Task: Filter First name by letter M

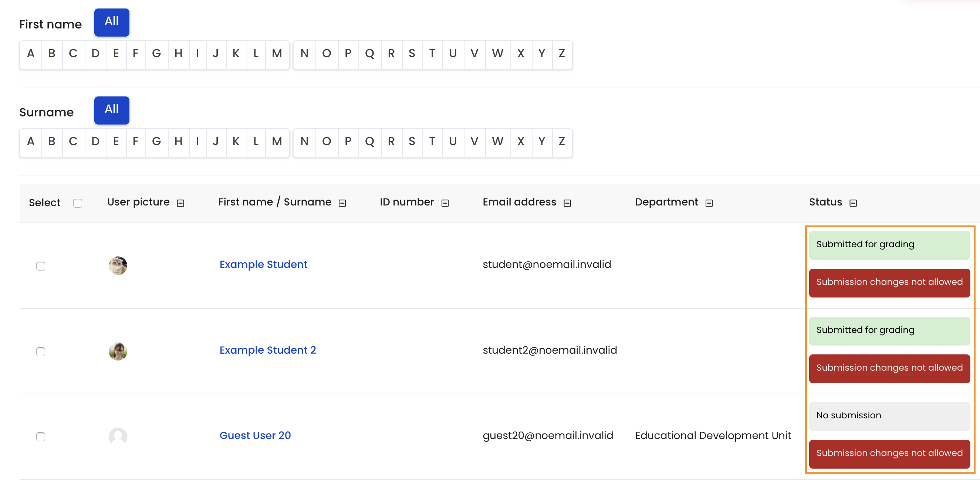Action: [x=277, y=55]
